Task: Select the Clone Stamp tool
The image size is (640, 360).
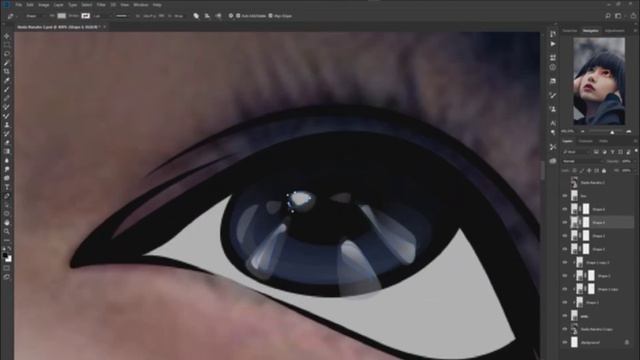Action: click(7, 125)
